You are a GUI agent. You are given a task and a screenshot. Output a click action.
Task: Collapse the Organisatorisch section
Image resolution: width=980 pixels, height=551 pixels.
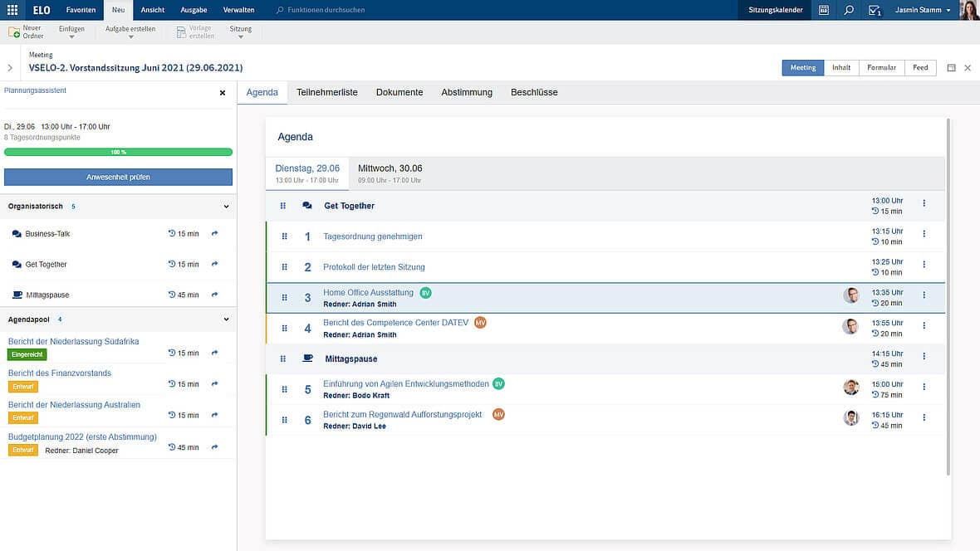(226, 206)
